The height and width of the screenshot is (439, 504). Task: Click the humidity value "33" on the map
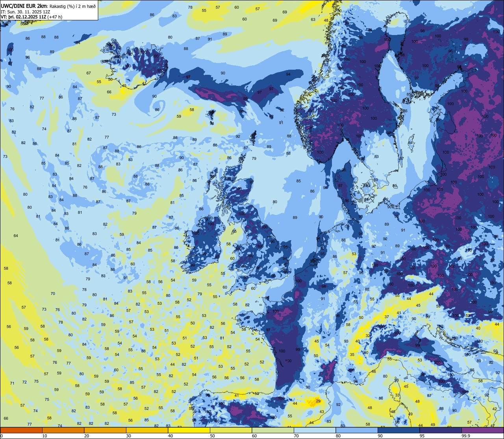coord(397,395)
